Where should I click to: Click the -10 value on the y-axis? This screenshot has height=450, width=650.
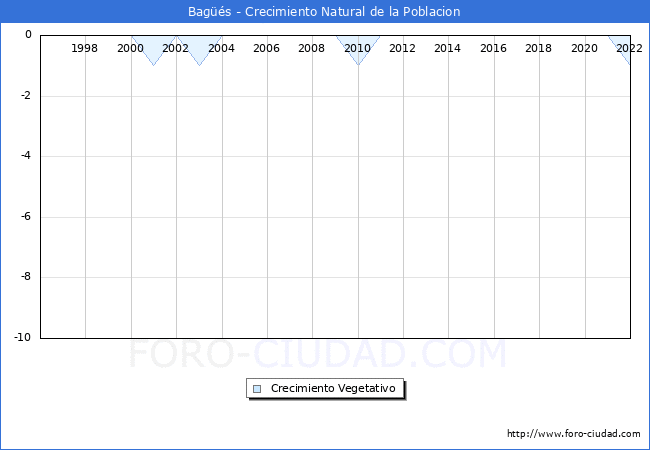tap(23, 337)
